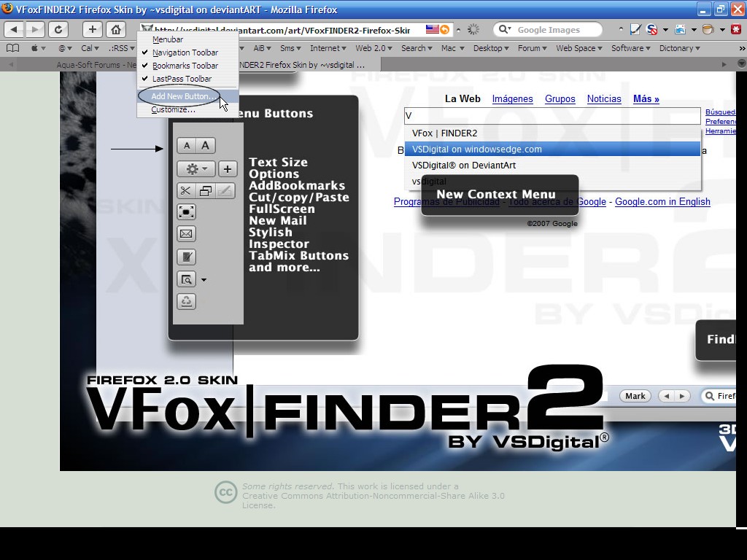This screenshot has height=560, width=747.
Task: Click the Google search field containing V
Action: pos(552,116)
